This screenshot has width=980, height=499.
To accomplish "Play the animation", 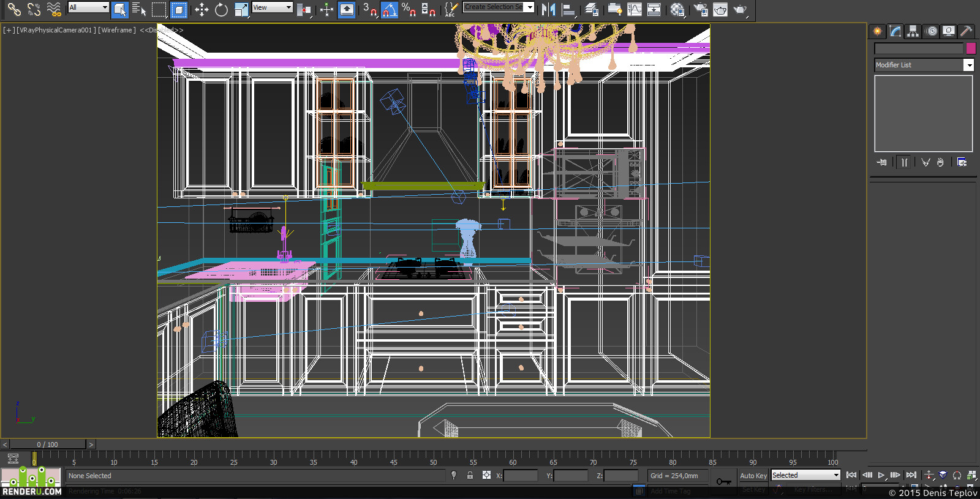I will point(881,475).
